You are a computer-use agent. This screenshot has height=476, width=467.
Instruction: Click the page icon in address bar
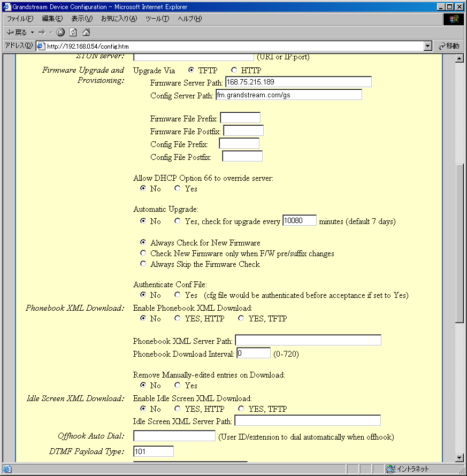coord(41,46)
